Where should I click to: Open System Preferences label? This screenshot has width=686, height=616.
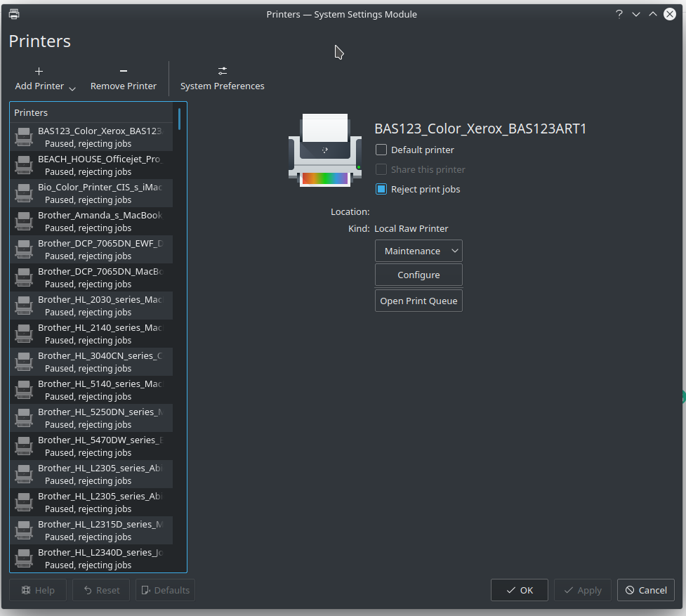pos(223,86)
